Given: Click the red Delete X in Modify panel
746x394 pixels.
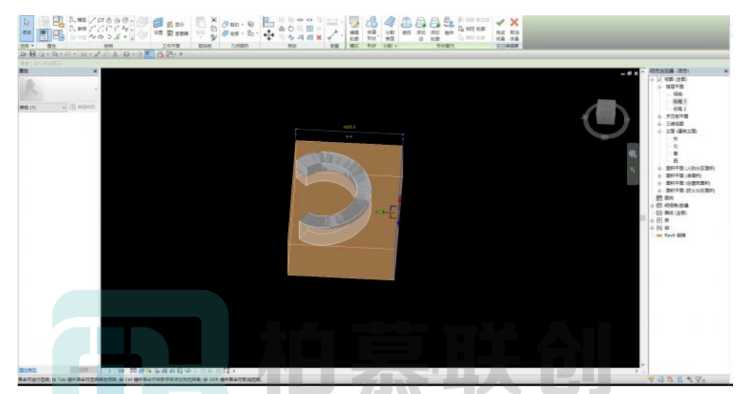Looking at the screenshot, I should [319, 37].
